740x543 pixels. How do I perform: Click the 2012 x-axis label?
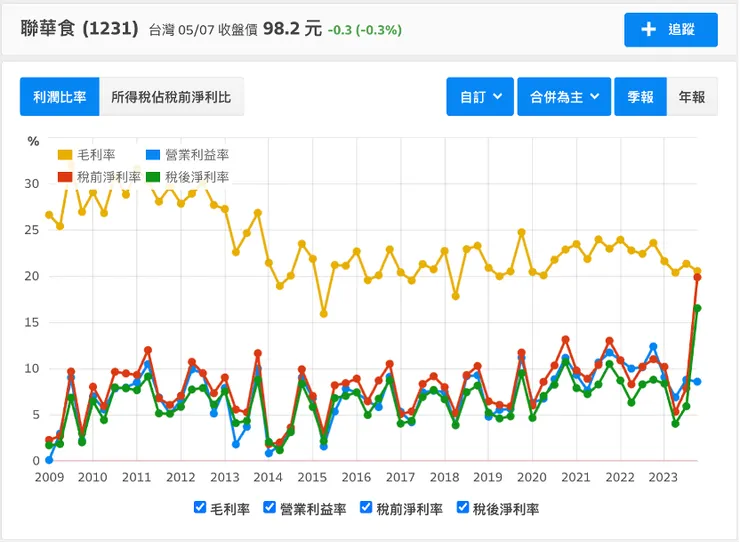[180, 477]
